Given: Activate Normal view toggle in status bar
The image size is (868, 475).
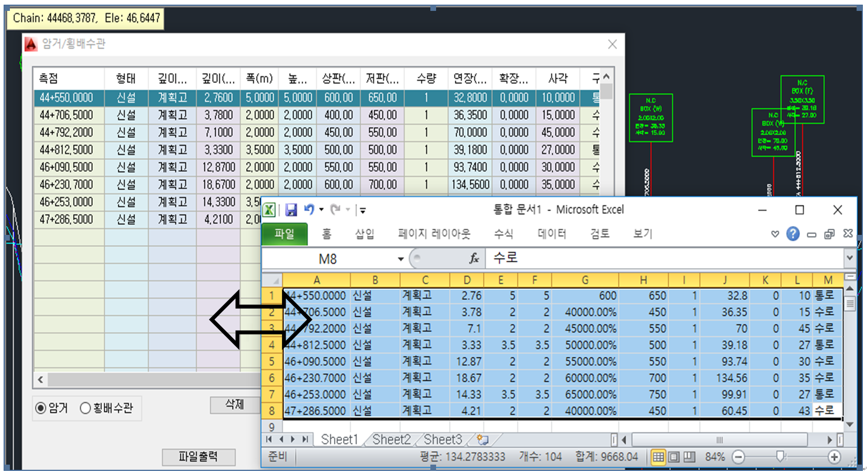Looking at the screenshot, I should 658,457.
